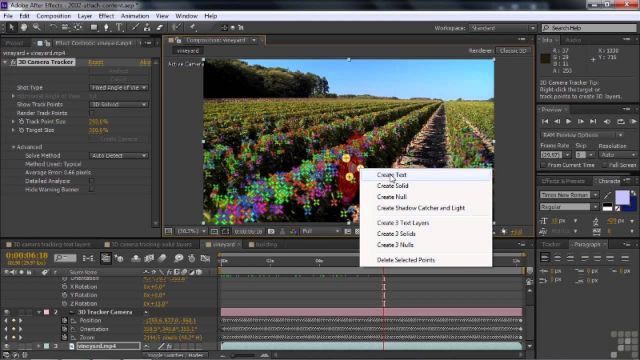Select the Rectangle shape tool
The height and width of the screenshot is (360, 640).
coord(94,27)
